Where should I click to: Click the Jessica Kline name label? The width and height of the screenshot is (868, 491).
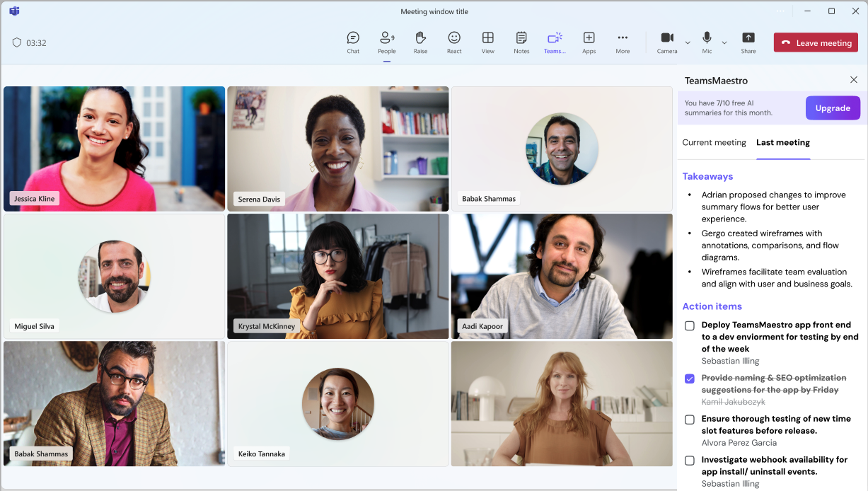pyautogui.click(x=35, y=199)
